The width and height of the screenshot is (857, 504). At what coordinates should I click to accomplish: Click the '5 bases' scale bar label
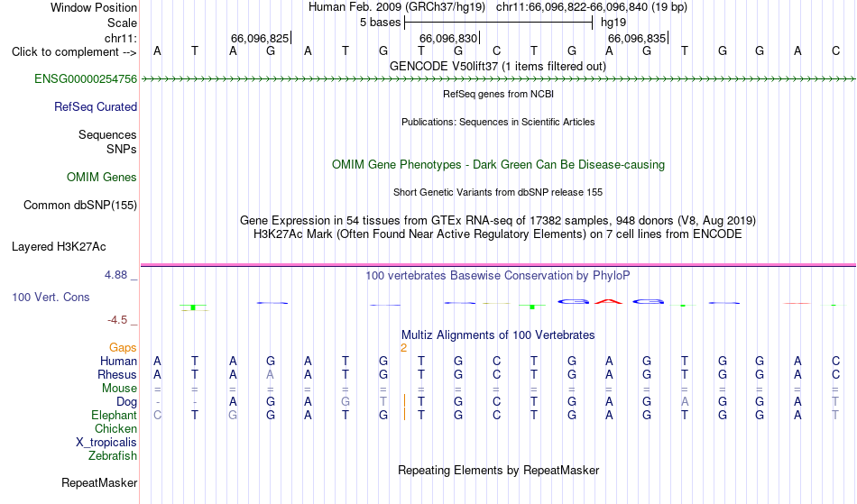(380, 23)
